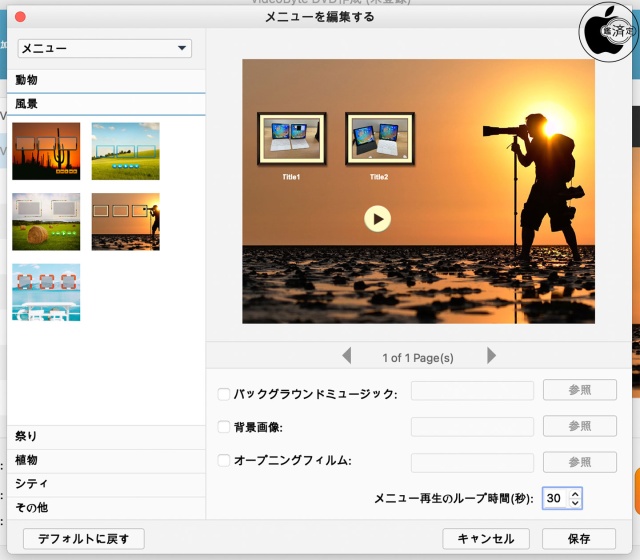Select the Title2 thumbnail in preview
The width and height of the screenshot is (640, 560).
379,139
